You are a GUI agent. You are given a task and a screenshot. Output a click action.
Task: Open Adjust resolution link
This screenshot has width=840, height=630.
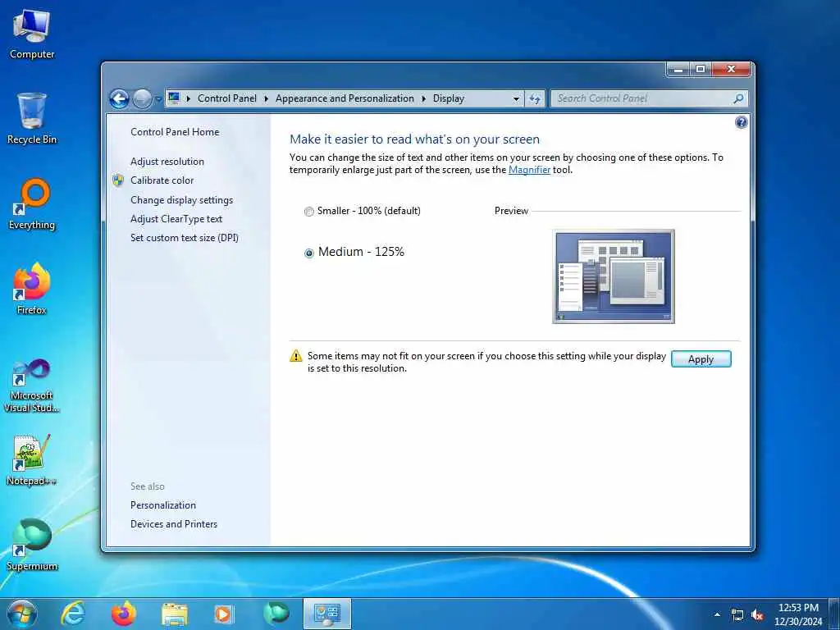point(167,162)
